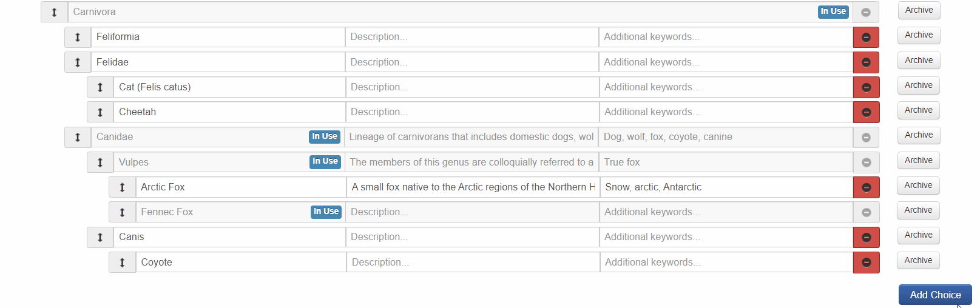The image size is (980, 308).
Task: Click the Arctic Fox name field
Action: point(240,187)
